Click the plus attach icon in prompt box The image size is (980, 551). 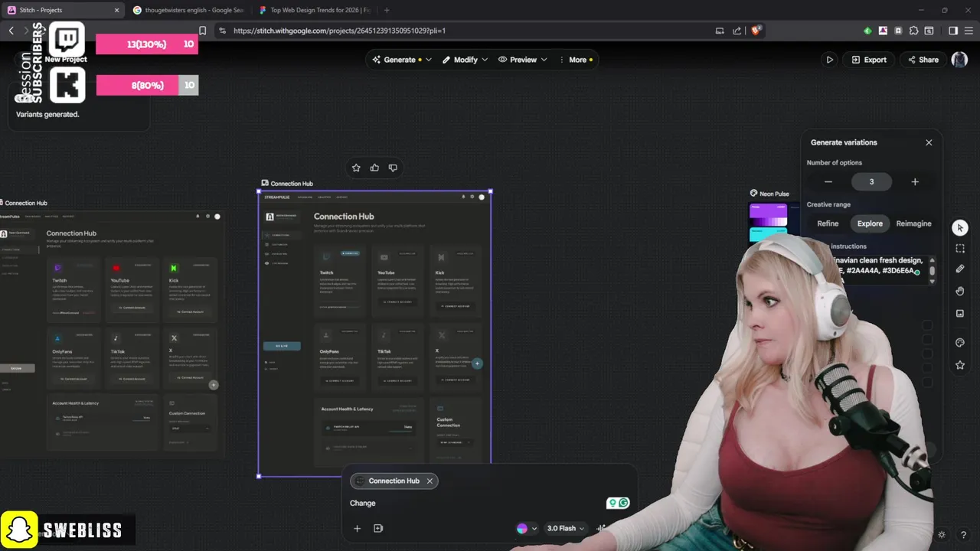357,528
